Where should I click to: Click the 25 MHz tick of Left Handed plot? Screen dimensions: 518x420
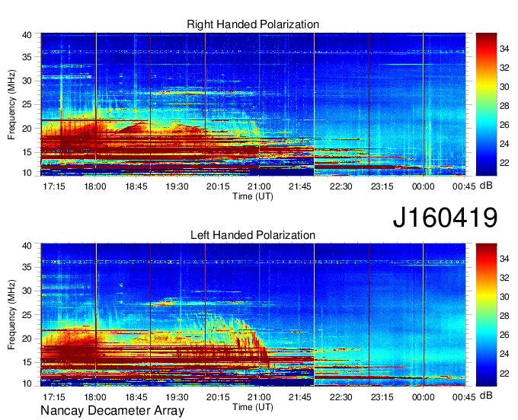pyautogui.click(x=27, y=315)
